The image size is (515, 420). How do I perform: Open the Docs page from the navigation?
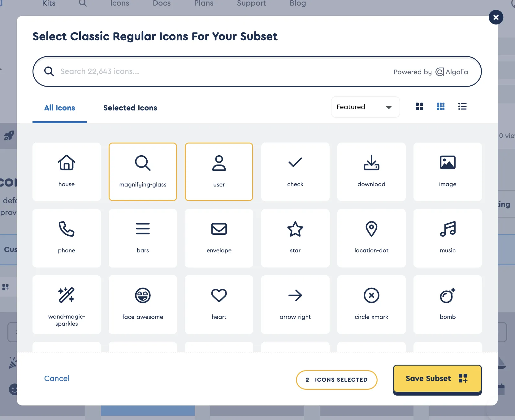[161, 4]
